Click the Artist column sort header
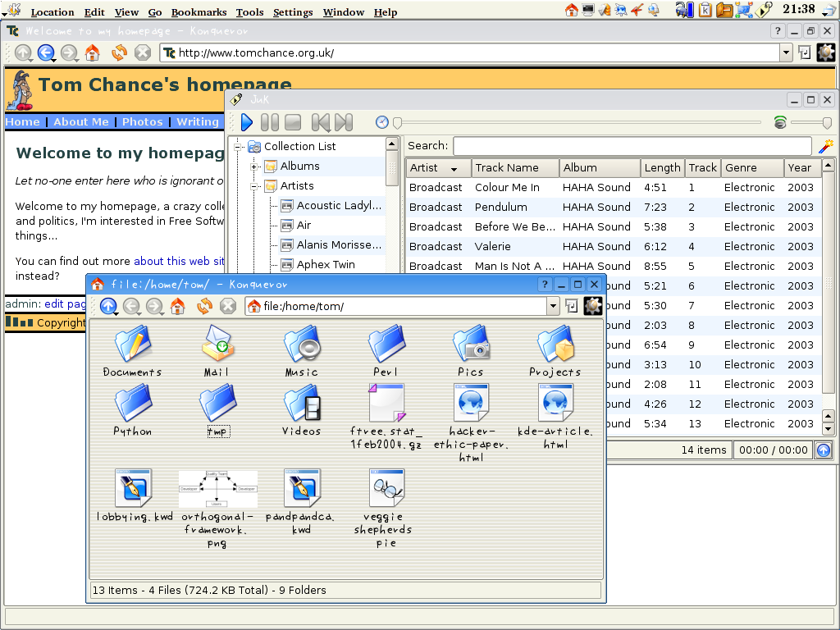Viewport: 840px width, 630px height. [x=438, y=167]
